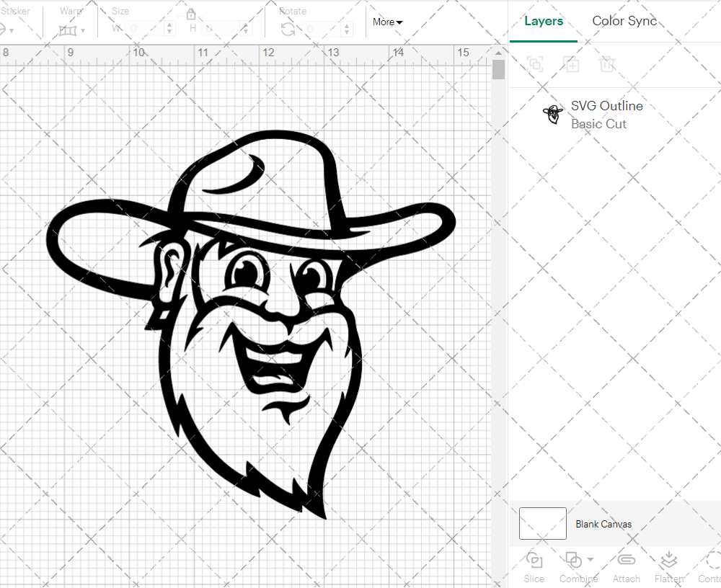
Task: Click the Blank Canvas color swatch
Action: point(542,524)
